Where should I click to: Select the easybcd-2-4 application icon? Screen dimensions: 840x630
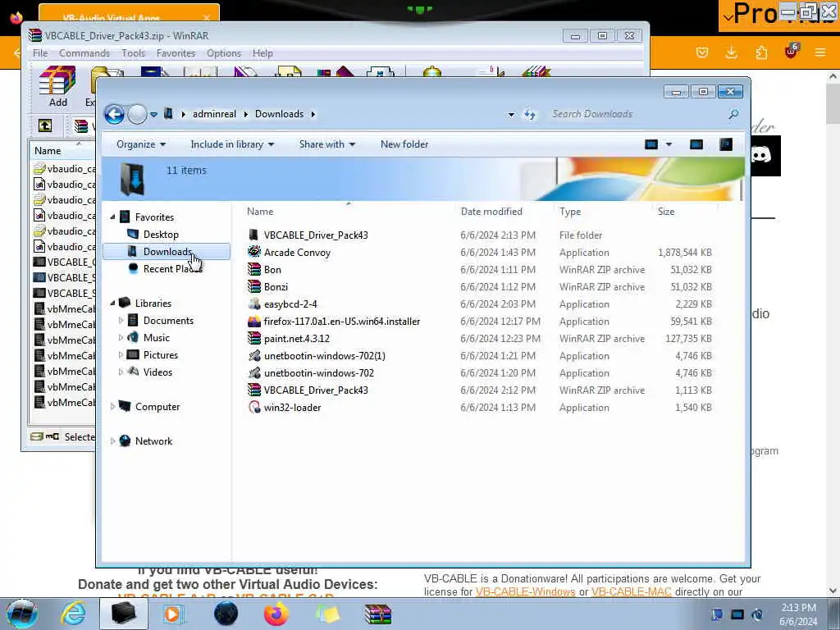(x=254, y=304)
